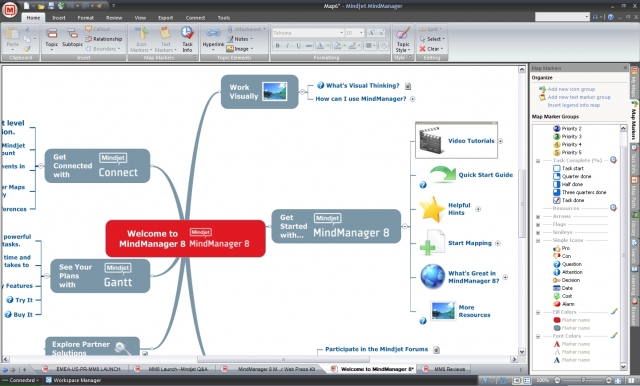Click the central Welcome to MindManager 8 topic
The image size is (640, 386).
[x=186, y=238]
